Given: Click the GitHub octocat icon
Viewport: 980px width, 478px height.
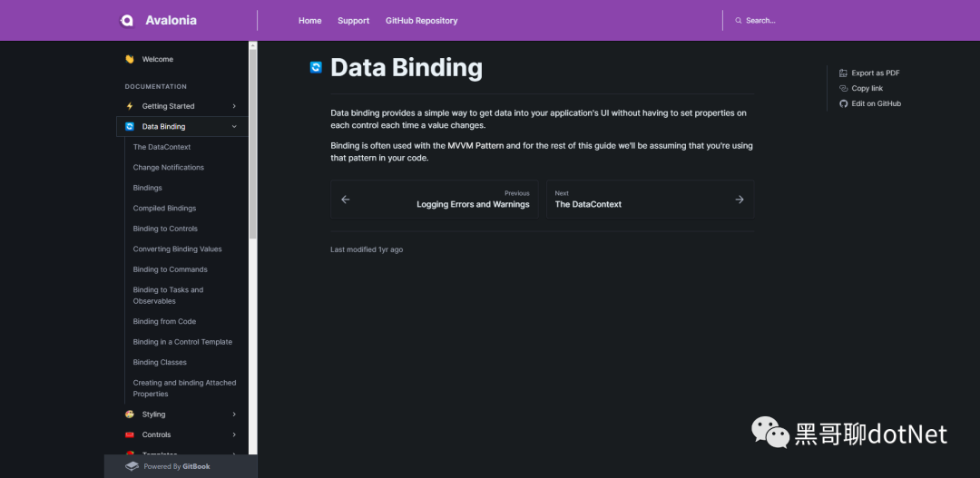Looking at the screenshot, I should (843, 103).
